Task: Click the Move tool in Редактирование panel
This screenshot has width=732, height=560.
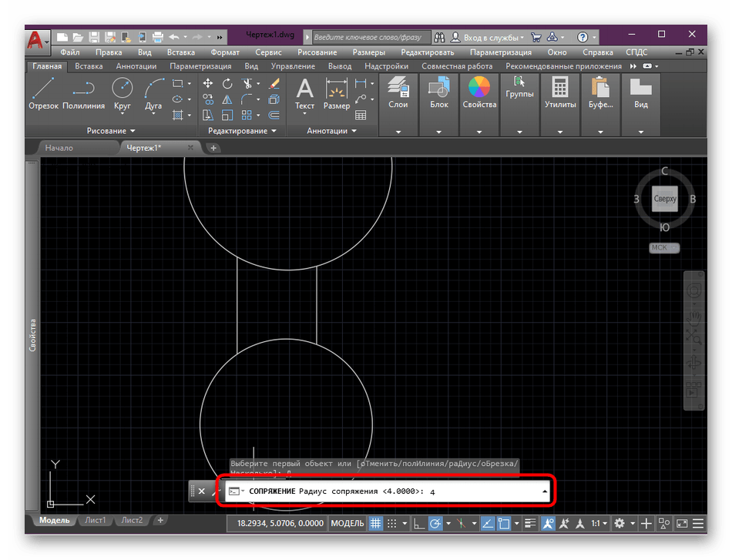Action: click(x=208, y=83)
